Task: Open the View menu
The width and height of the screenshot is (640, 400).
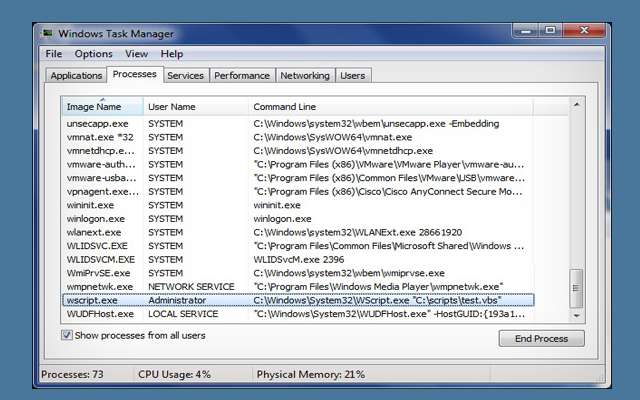Action: [x=137, y=54]
